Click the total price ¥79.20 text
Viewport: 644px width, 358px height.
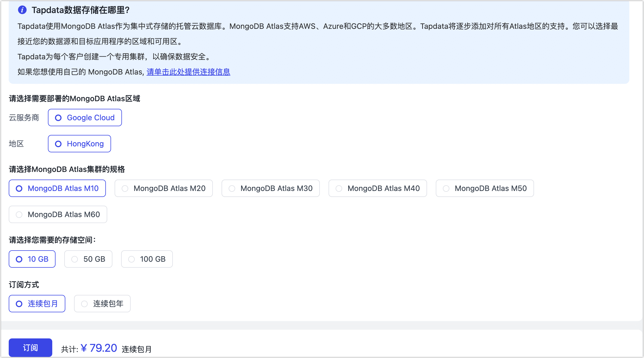[x=99, y=347]
